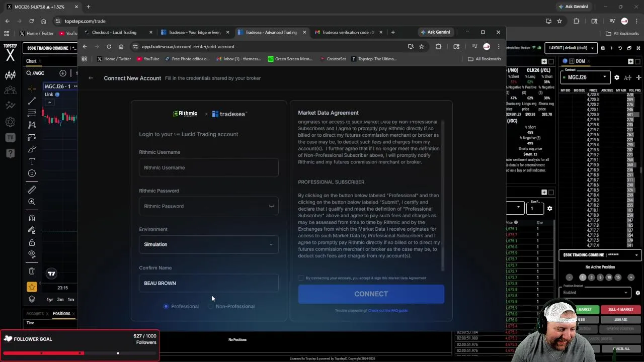Click the Rithmic Username input field

tap(209, 167)
